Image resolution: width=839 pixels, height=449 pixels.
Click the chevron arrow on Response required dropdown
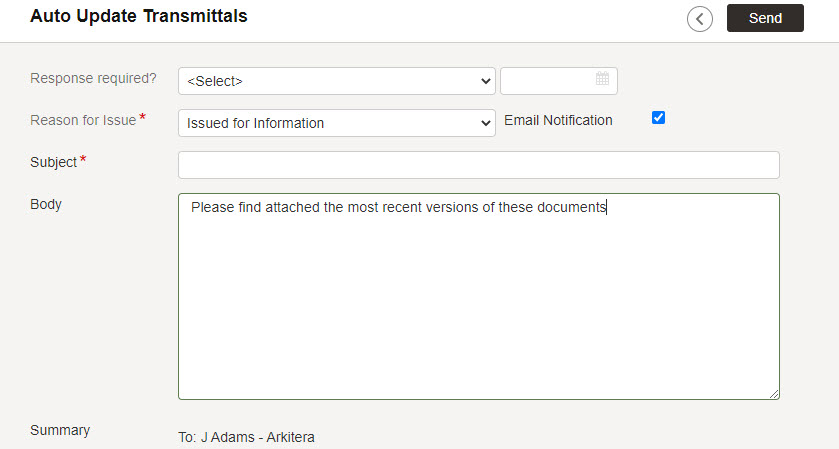485,81
